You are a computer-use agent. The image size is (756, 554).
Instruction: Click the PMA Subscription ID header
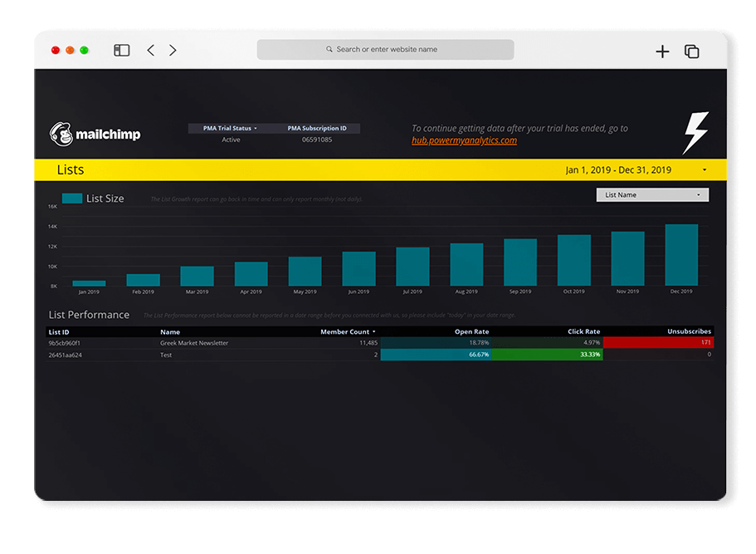[x=317, y=128]
